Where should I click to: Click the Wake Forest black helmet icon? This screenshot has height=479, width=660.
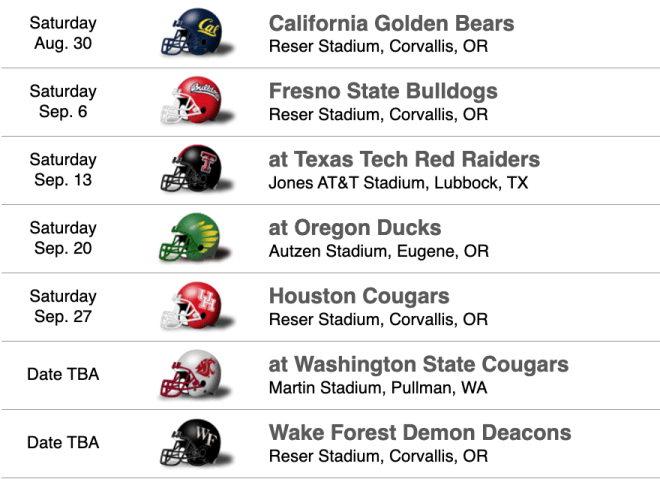click(x=196, y=442)
